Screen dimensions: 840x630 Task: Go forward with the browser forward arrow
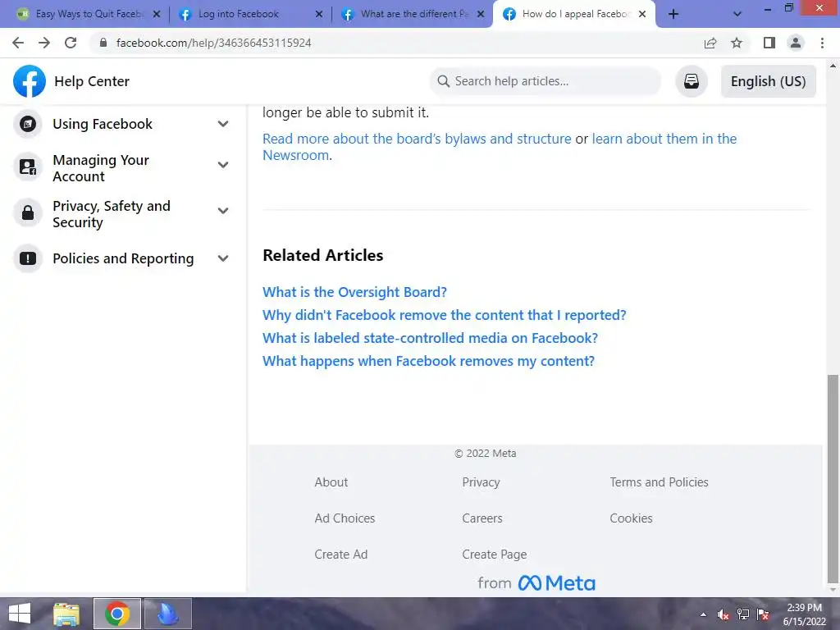tap(44, 43)
